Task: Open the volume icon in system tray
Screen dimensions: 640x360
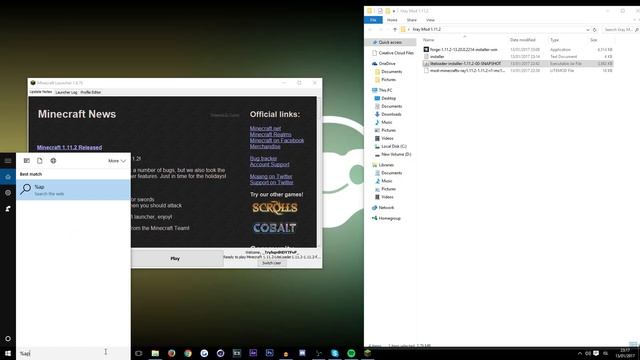Action: [588, 353]
